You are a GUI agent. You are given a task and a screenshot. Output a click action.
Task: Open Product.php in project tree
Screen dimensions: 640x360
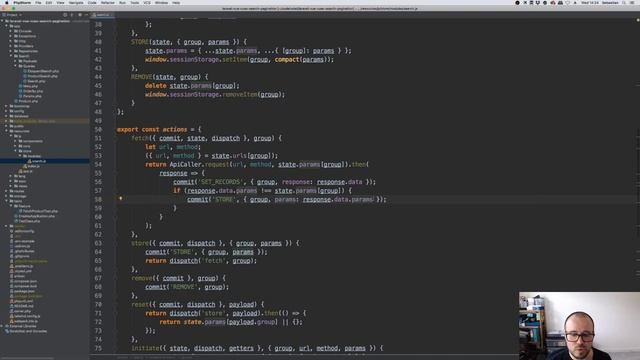28,101
